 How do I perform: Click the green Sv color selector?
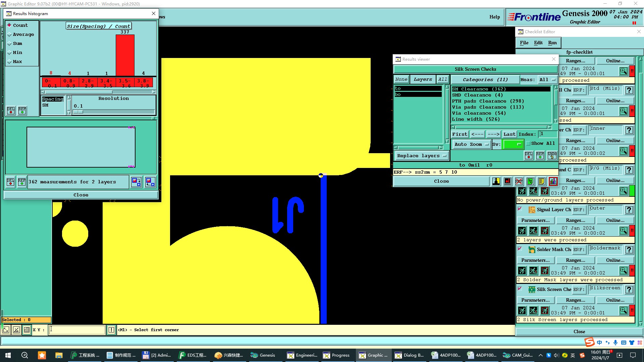[x=513, y=144]
